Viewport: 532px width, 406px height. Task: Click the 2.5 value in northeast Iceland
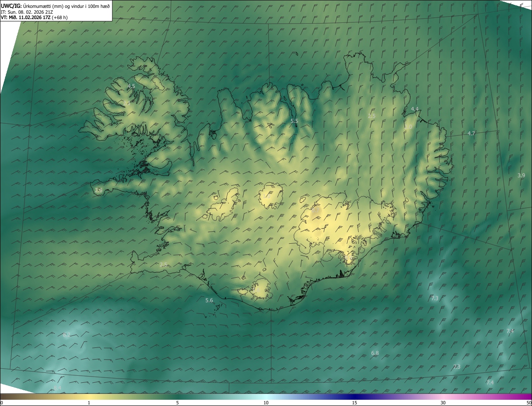372,116
